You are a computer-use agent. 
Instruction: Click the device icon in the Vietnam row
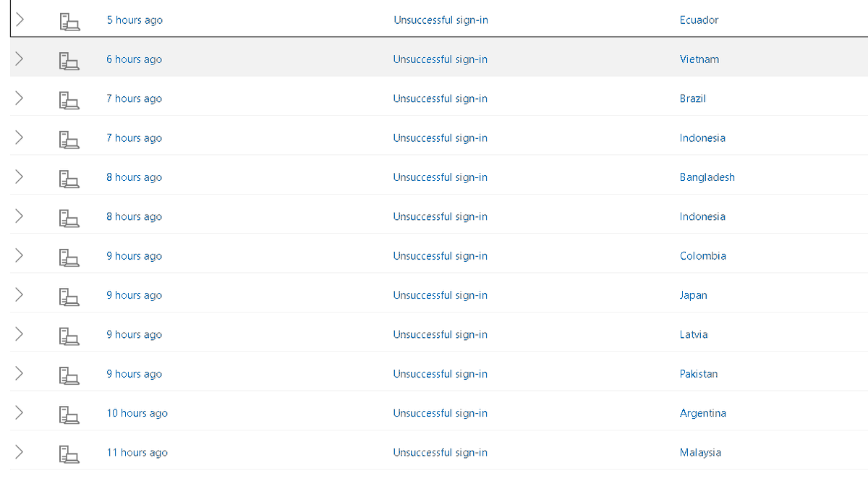tap(69, 61)
